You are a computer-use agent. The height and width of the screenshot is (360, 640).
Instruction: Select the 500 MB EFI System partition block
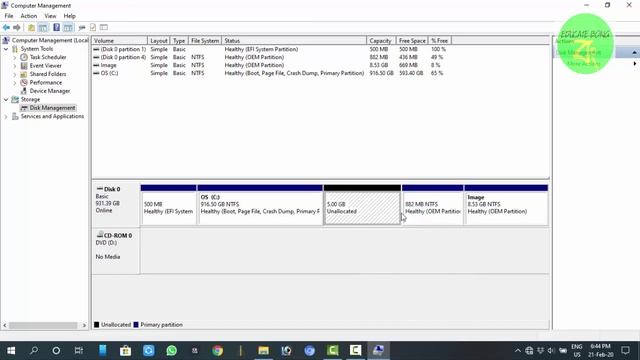click(169, 205)
